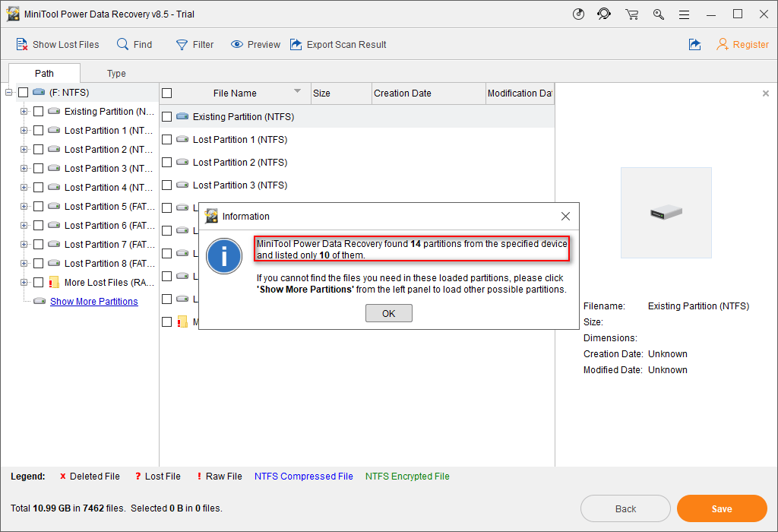Check Lost Partition 4 checkbox in tree
778x532 pixels.
click(x=38, y=187)
